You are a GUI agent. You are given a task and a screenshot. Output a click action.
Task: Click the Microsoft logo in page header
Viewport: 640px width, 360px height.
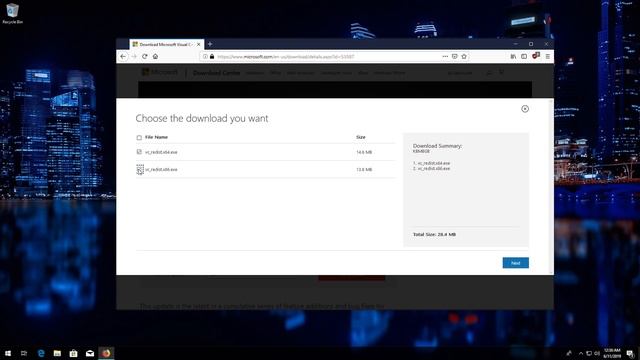point(160,72)
